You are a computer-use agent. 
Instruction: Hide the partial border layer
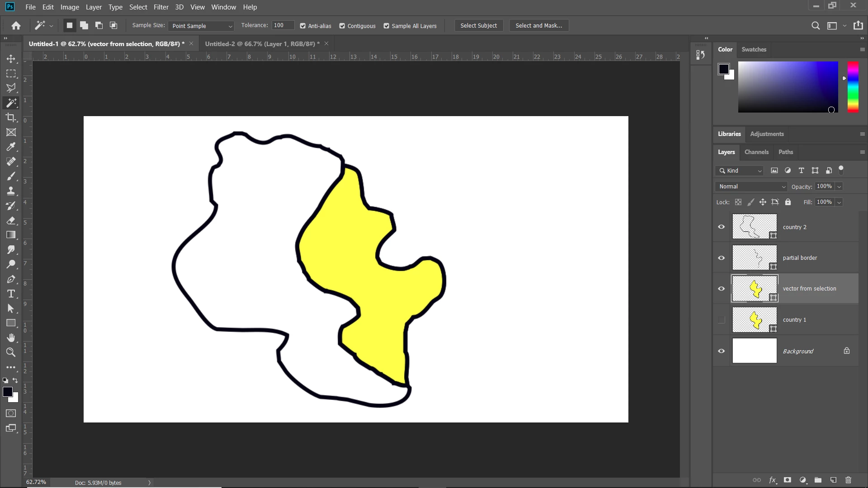[722, 258]
